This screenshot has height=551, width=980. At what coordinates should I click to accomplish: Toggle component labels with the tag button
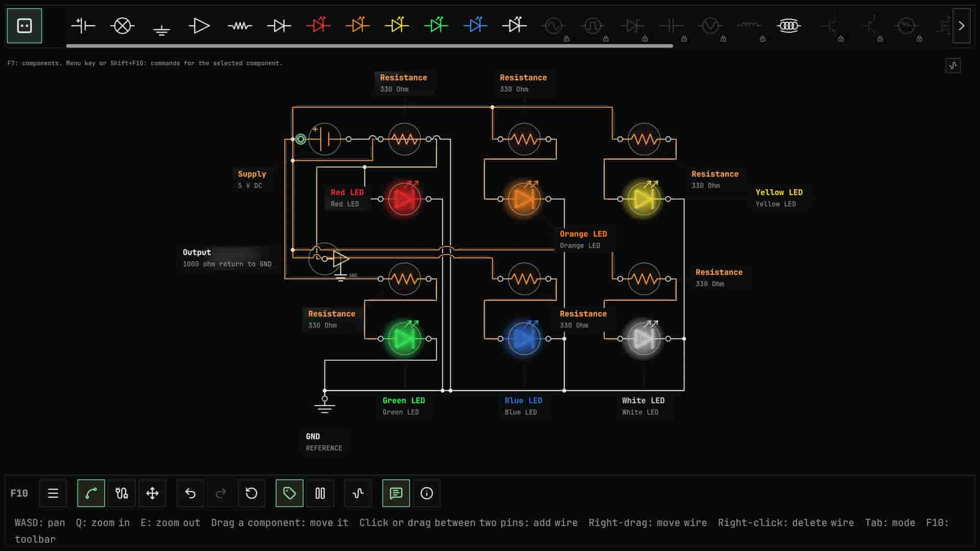[289, 493]
